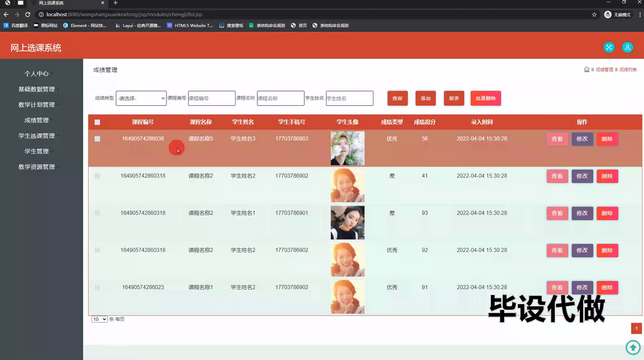Open the rows-per-page dropdown showing 10
This screenshot has width=644, height=360.
[99, 319]
